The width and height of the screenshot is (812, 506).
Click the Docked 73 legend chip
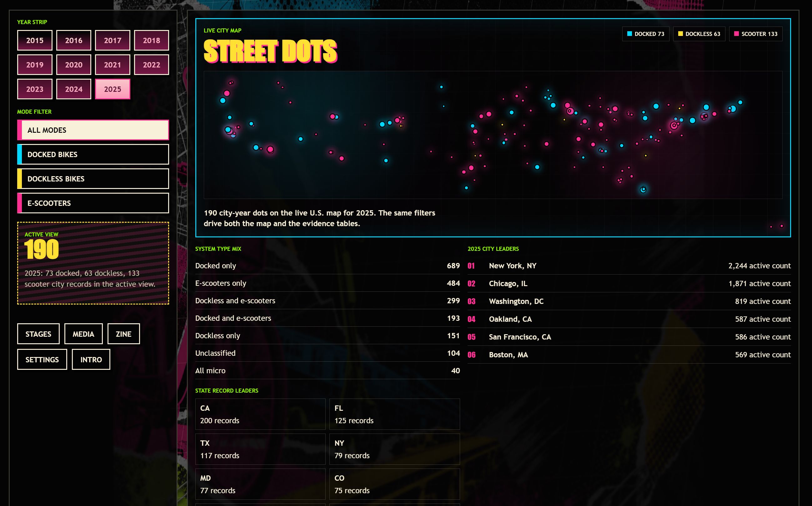click(x=646, y=34)
